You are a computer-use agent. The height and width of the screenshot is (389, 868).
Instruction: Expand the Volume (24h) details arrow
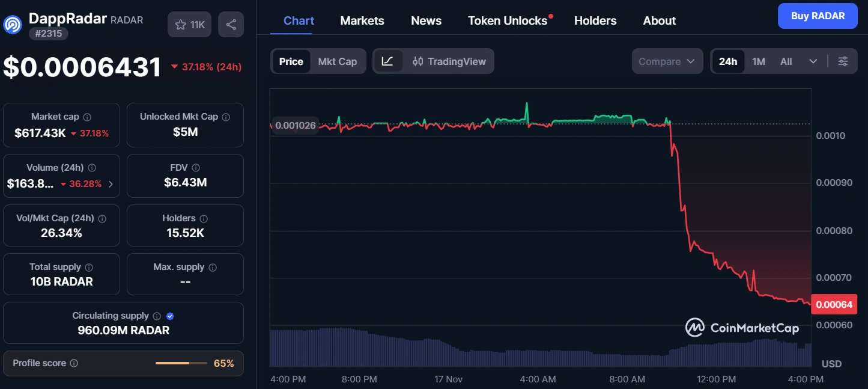pyautogui.click(x=112, y=184)
